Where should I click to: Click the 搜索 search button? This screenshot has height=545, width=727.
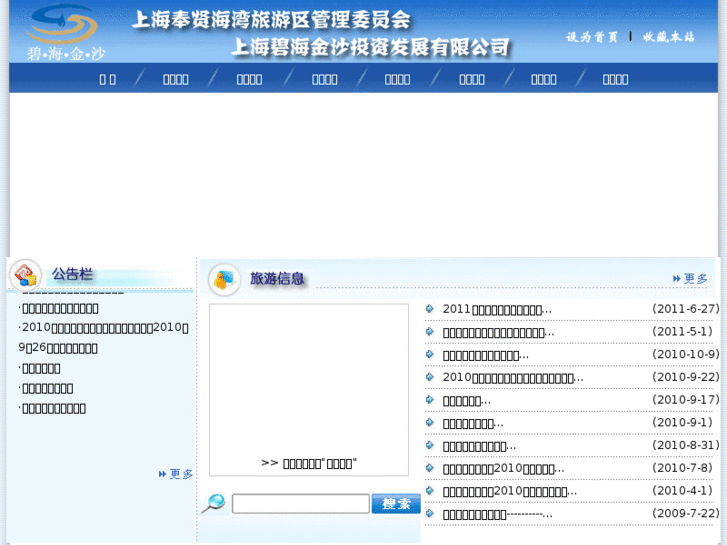click(396, 504)
